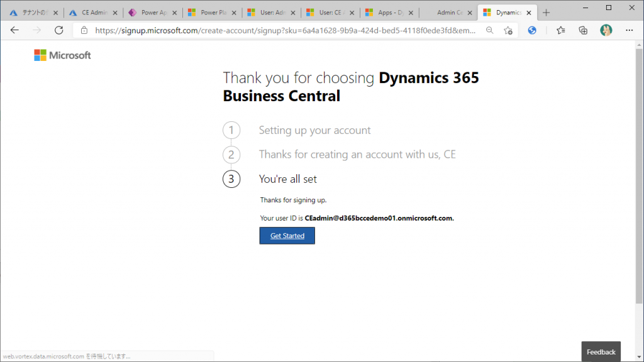The height and width of the screenshot is (362, 644).
Task: Click the Get Started button
Action: (x=287, y=236)
